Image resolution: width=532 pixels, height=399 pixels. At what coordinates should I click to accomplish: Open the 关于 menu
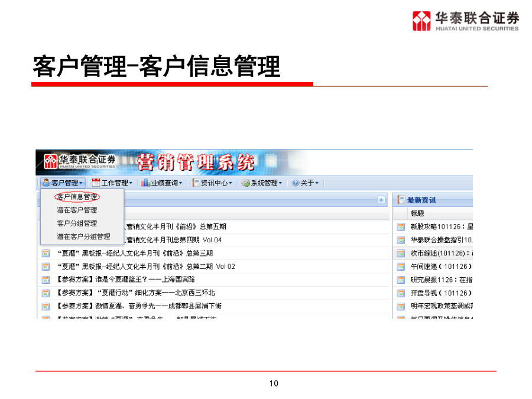click(306, 183)
